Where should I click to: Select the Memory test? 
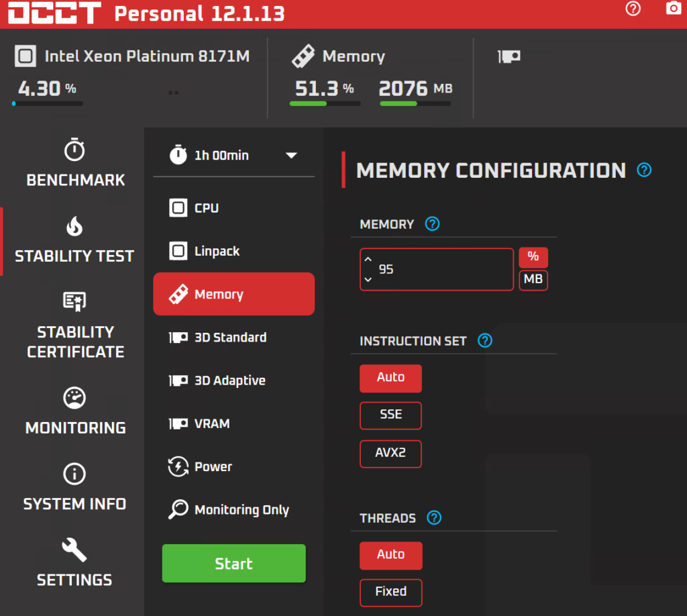click(234, 294)
